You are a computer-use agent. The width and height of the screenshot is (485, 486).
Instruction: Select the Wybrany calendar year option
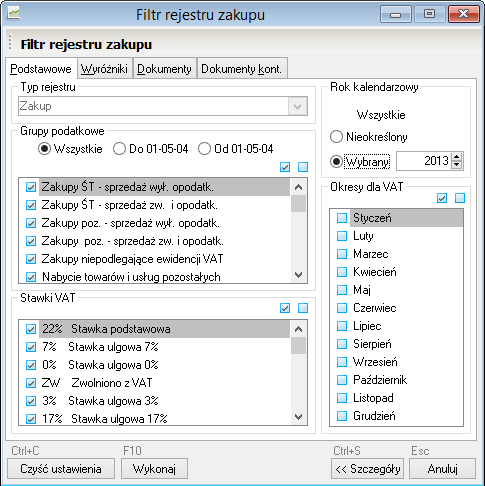click(336, 162)
